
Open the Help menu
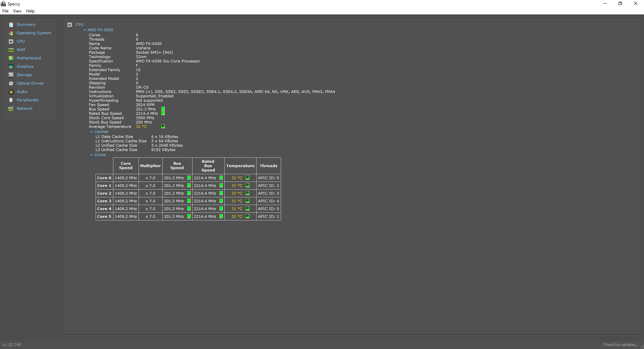[x=30, y=11]
